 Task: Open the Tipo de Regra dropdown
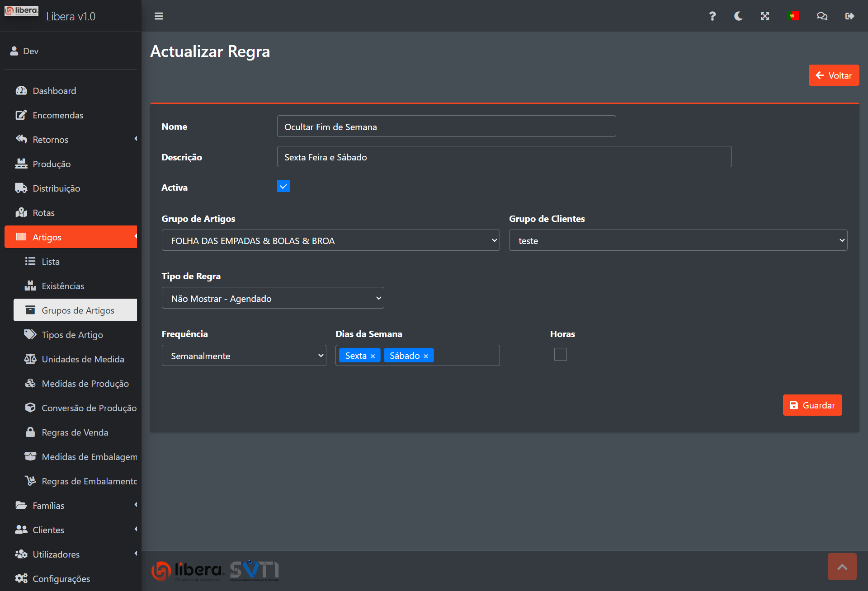pyautogui.click(x=273, y=298)
